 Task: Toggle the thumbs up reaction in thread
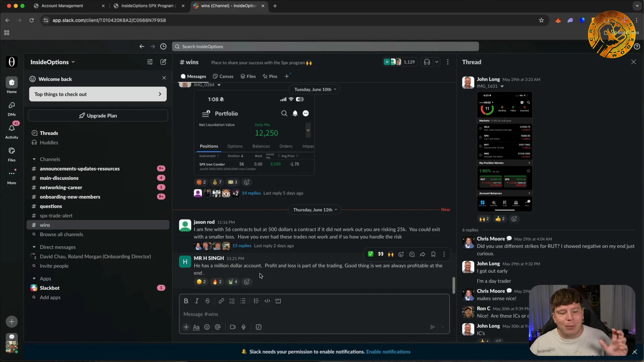click(500, 219)
